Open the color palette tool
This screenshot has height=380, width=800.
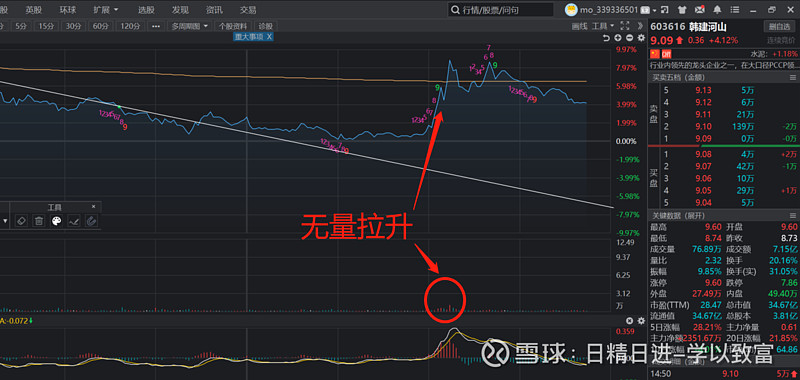tap(57, 221)
